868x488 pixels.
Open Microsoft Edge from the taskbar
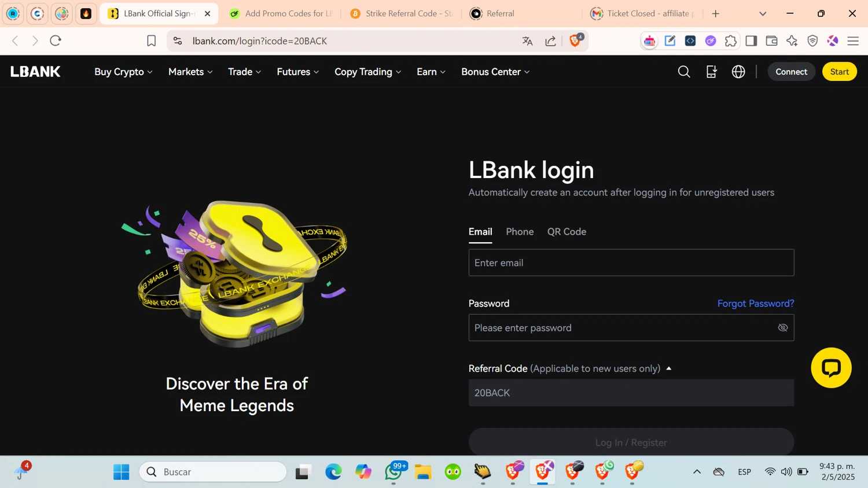pos(333,472)
